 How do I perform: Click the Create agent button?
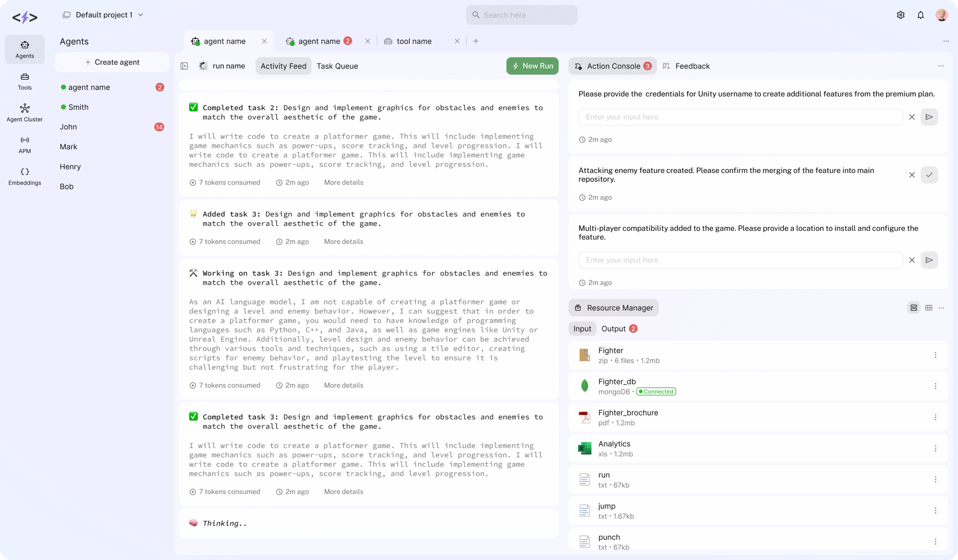coord(112,63)
